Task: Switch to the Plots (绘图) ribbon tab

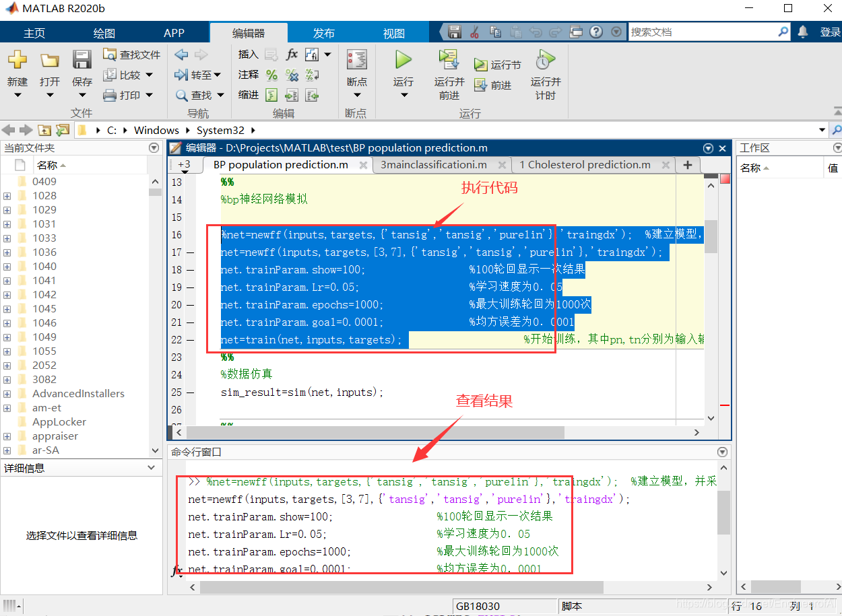Action: [104, 33]
